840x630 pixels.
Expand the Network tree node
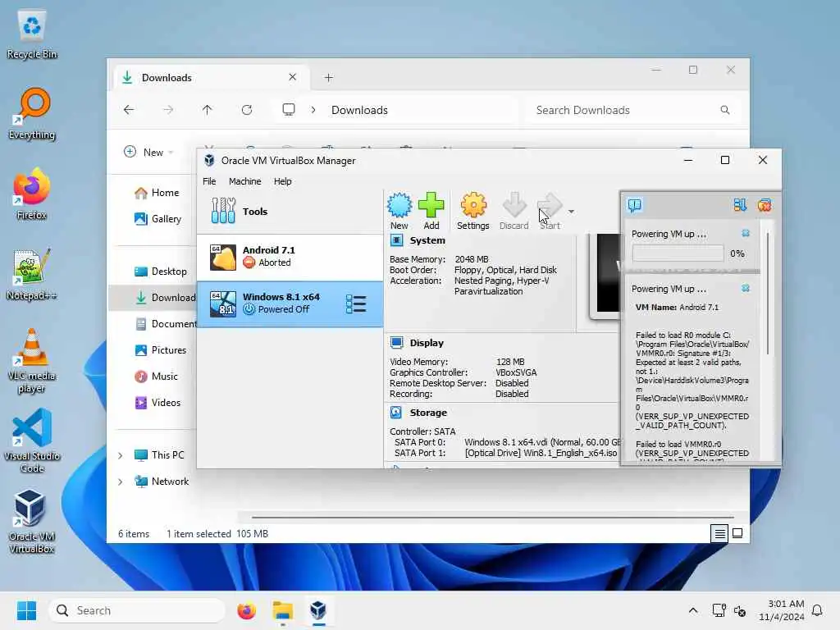[120, 482]
